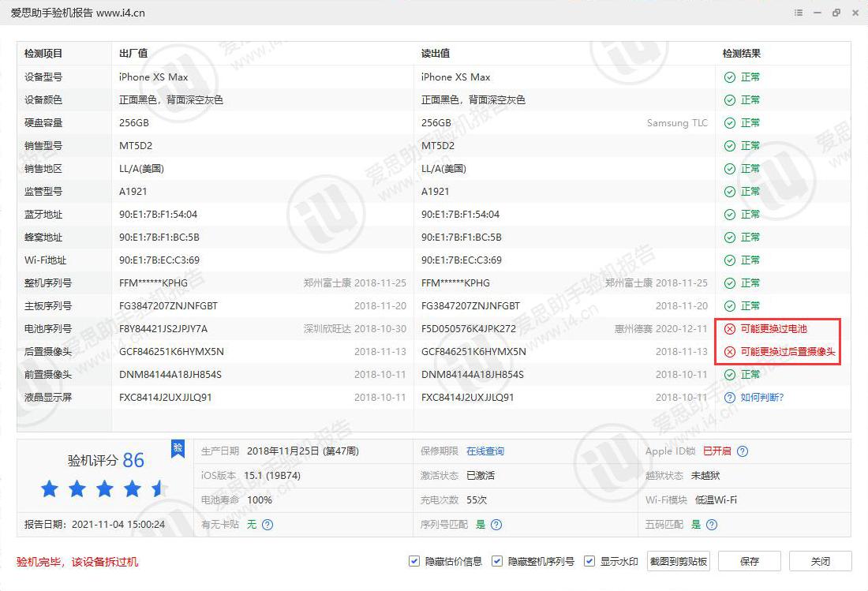Image resolution: width=868 pixels, height=591 pixels.
Task: Click the yellow 验 verification badge
Action: 178,448
